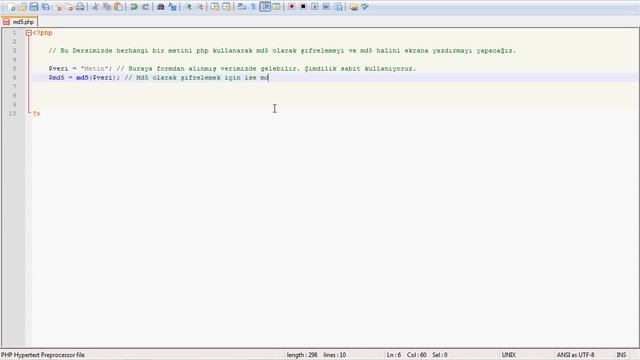
Task: Click the Save All toolbar icon
Action: click(x=46, y=7)
